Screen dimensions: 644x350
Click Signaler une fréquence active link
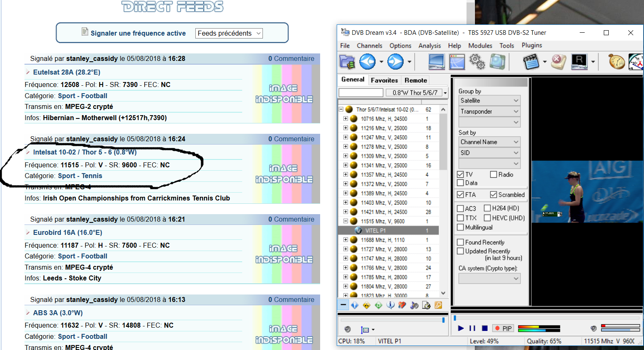pyautogui.click(x=138, y=33)
